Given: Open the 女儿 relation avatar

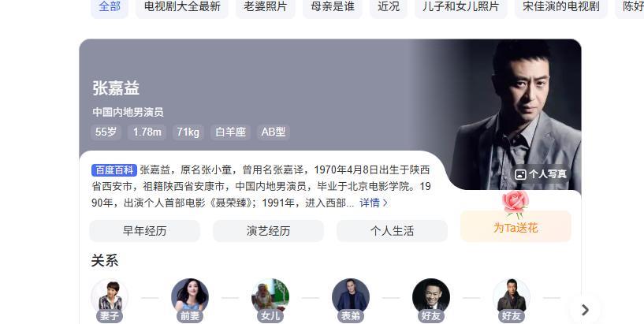Looking at the screenshot, I should pyautogui.click(x=270, y=297).
